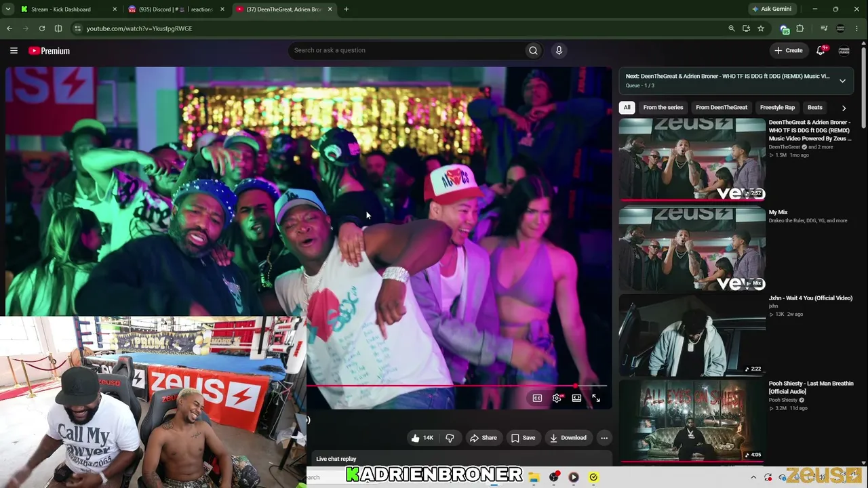Viewport: 868px width, 488px height.
Task: Select the Beats filter chip
Action: point(815,107)
